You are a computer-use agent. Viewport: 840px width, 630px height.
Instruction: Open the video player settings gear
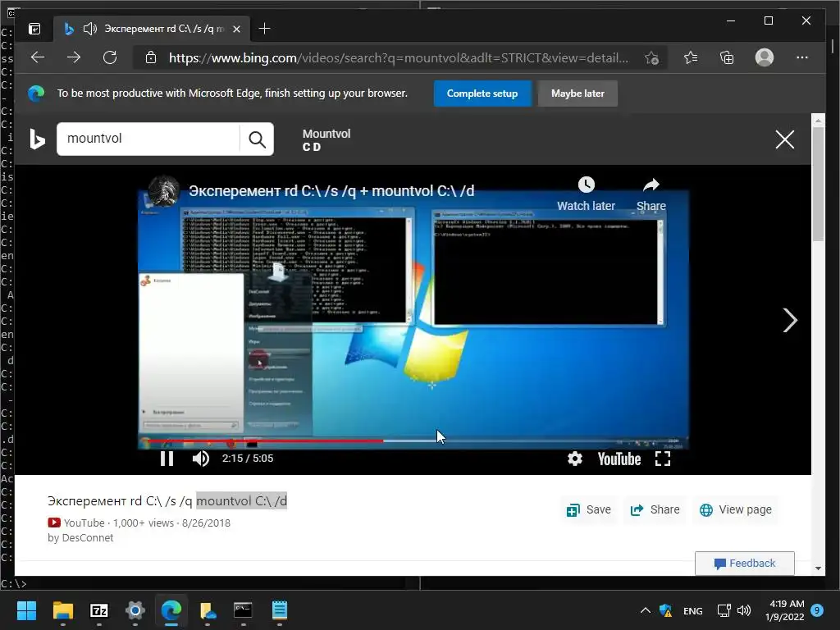tap(575, 459)
